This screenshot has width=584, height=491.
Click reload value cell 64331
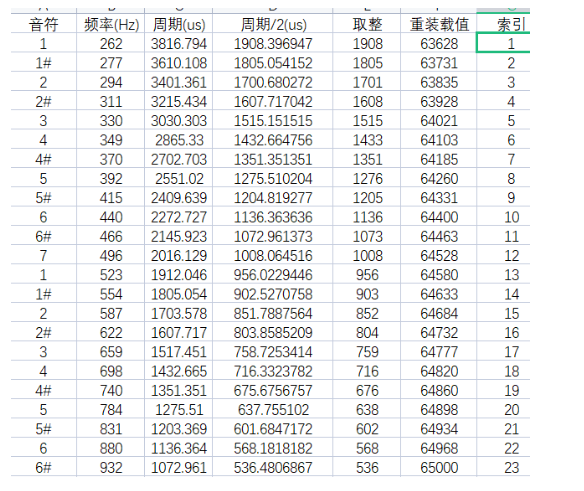439,197
